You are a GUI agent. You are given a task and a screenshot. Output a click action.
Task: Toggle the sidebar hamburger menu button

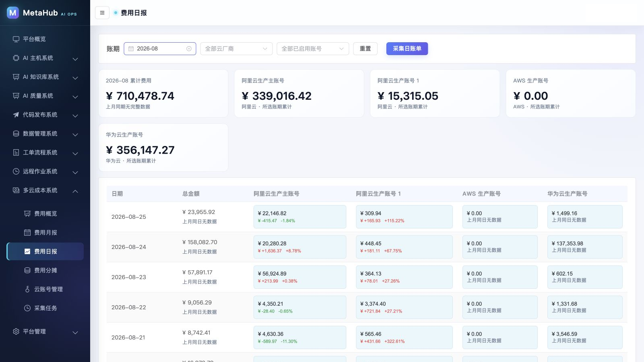click(102, 13)
